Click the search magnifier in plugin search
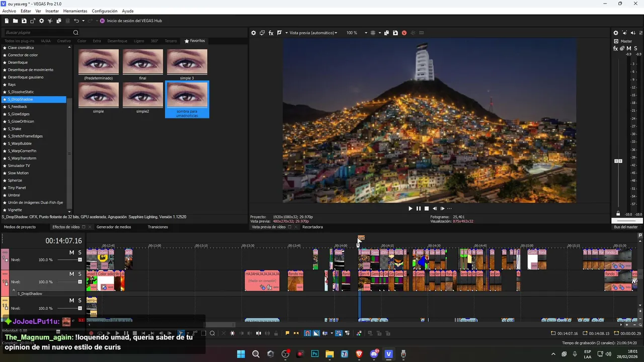 click(76, 33)
